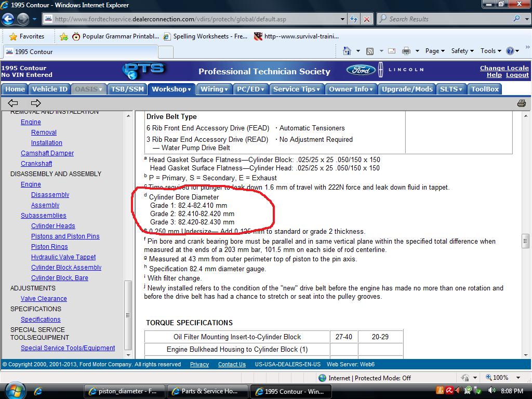Click the Internet zone globe icon in the status bar

pyautogui.click(x=322, y=378)
